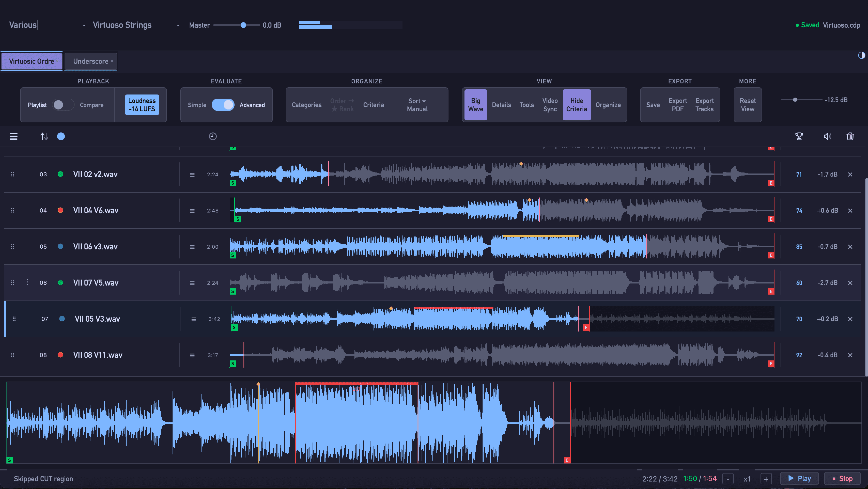Open notes lines icon for VII 02 v2.wav

pyautogui.click(x=192, y=175)
